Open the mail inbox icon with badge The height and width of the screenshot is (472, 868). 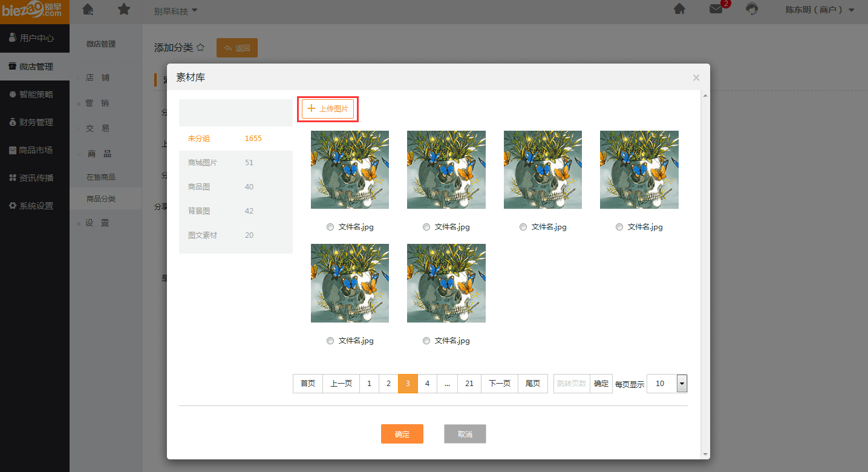tap(716, 9)
